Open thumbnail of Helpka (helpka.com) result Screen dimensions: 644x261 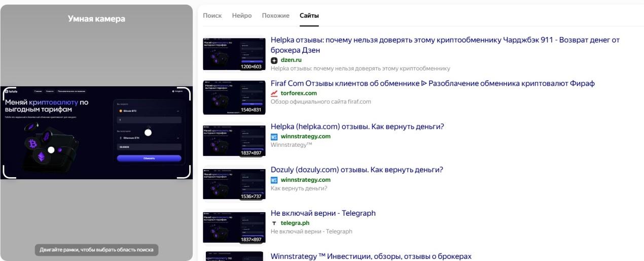click(x=234, y=141)
